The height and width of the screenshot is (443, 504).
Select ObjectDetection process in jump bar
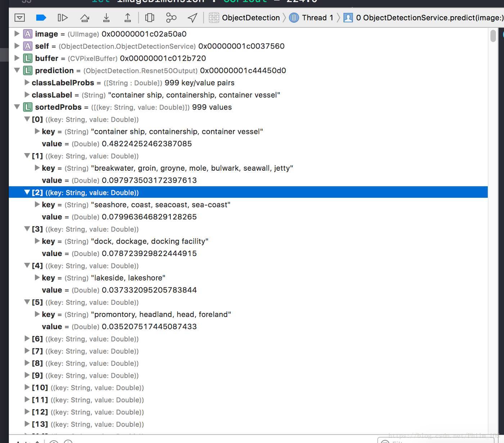(x=251, y=18)
